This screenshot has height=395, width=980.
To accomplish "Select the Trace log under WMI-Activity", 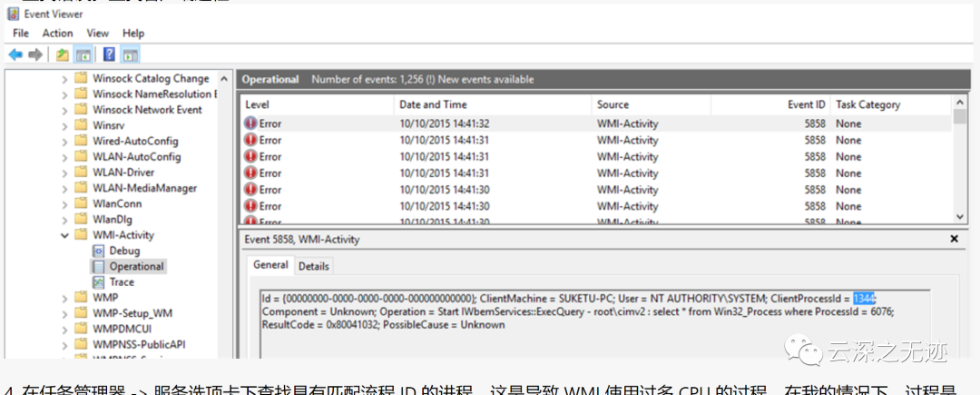I will pos(122,281).
